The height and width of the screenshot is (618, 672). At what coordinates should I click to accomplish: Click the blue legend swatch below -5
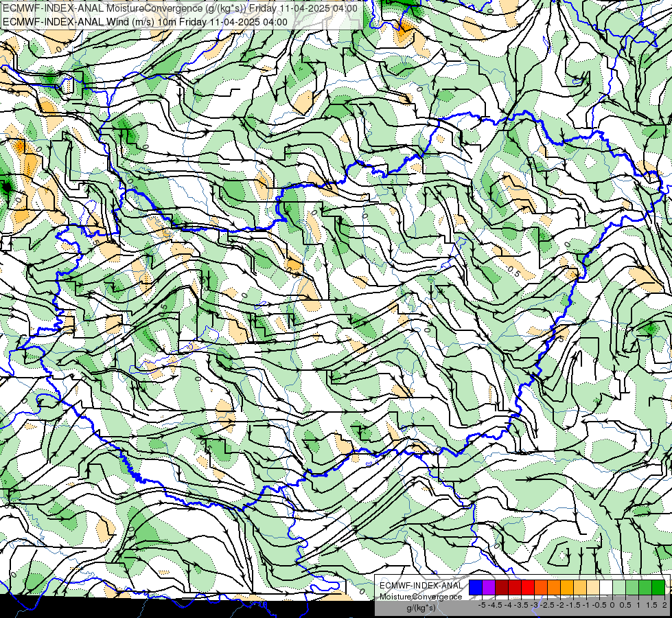coord(476,588)
